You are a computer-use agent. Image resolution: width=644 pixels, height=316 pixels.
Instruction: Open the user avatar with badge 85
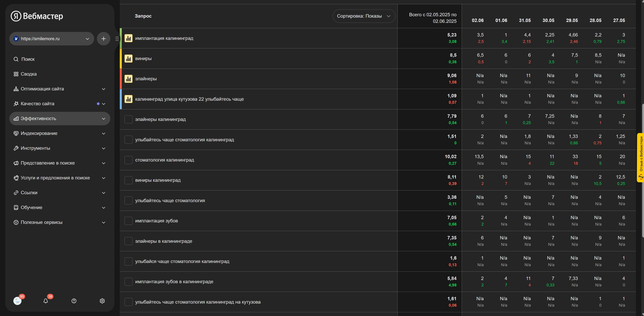[x=17, y=301]
